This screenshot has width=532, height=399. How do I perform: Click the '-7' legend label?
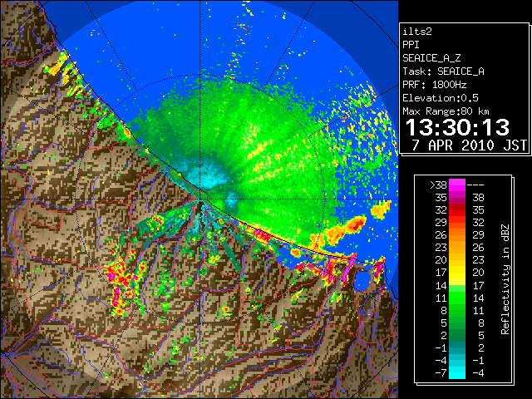click(441, 373)
